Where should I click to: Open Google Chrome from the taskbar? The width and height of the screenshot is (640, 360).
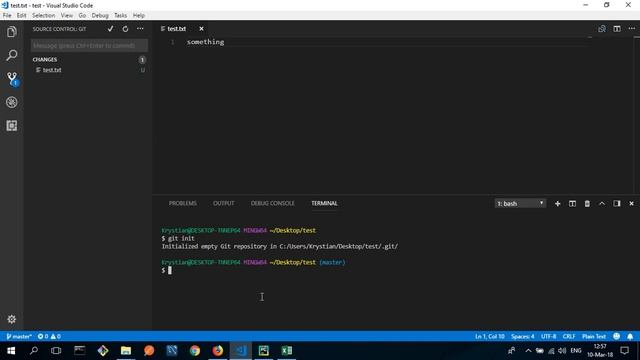(195, 350)
